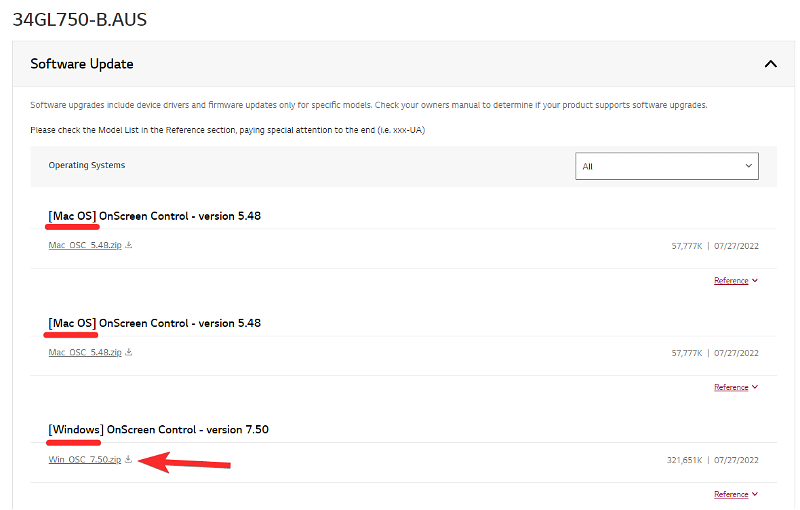Click the first Mac_OSC_5.48.zip file link
This screenshot has width=800, height=510.
84,245
